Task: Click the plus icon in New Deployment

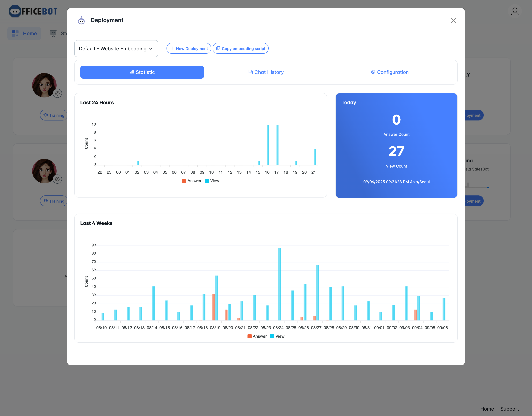Action: 172,48
